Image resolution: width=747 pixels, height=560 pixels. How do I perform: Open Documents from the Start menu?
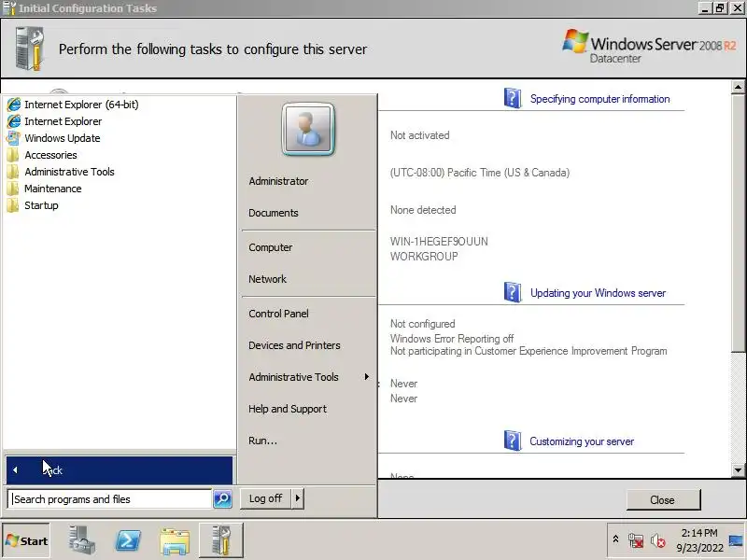pos(273,213)
